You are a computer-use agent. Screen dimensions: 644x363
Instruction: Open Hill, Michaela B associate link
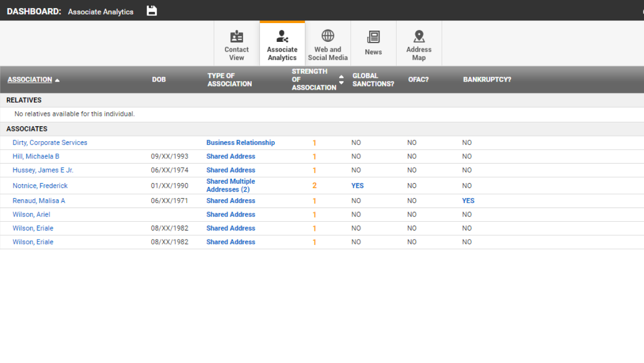36,156
